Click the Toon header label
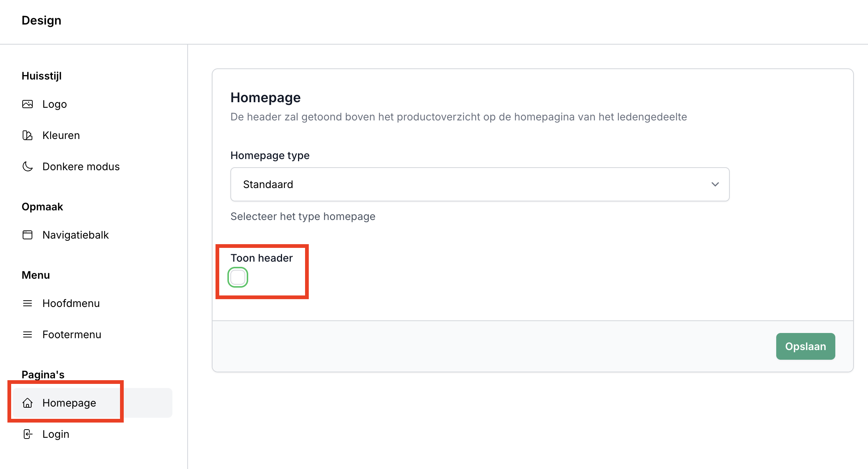Image resolution: width=868 pixels, height=469 pixels. 262,258
